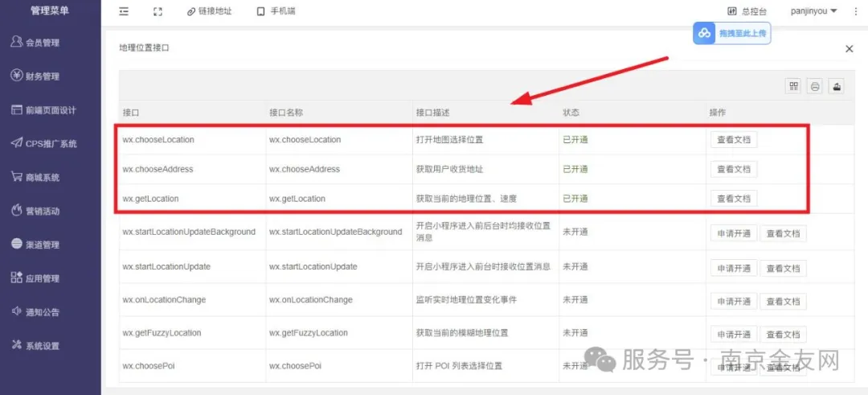
Task: Toggle fullscreen mode icon in top bar
Action: pos(158,11)
